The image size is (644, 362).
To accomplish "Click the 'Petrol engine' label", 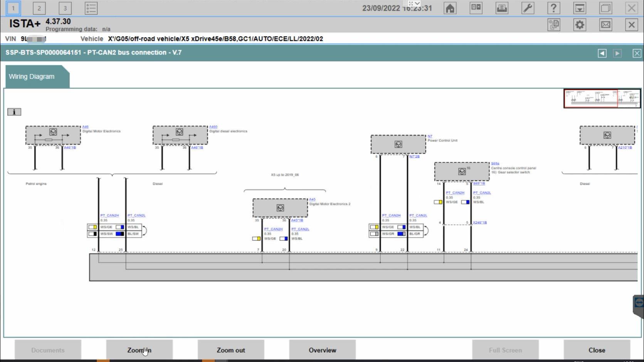I will click(36, 184).
